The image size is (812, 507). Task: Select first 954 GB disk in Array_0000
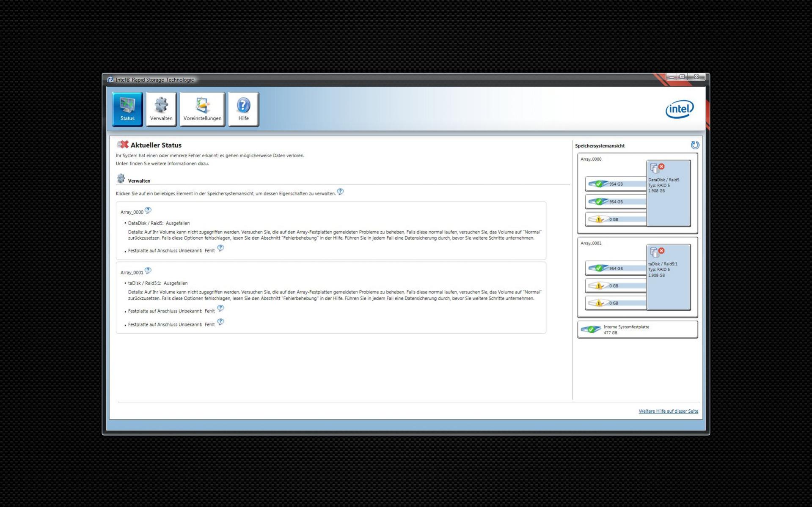616,184
